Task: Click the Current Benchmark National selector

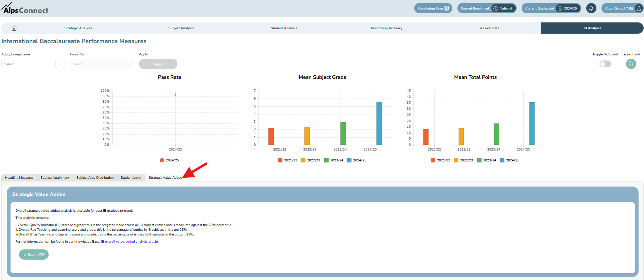Action: tap(486, 8)
